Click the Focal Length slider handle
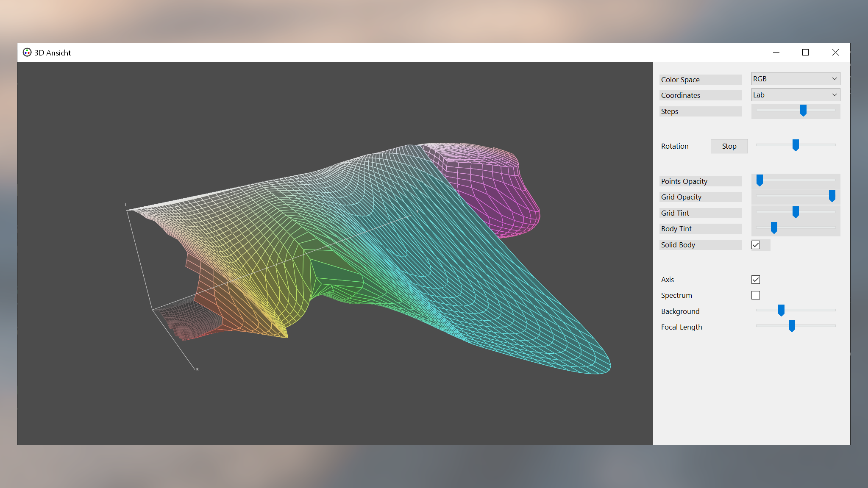Screen dimensions: 868x488 coord(792,326)
